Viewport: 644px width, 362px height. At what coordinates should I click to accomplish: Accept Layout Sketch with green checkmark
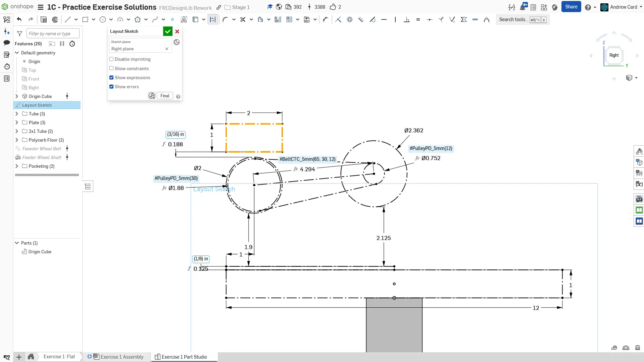[167, 31]
